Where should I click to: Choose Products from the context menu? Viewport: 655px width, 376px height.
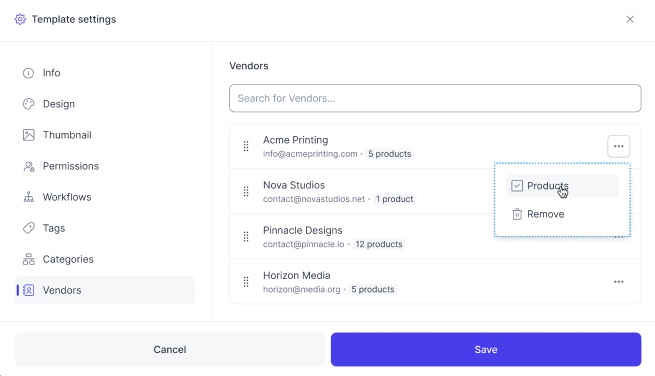pos(562,186)
